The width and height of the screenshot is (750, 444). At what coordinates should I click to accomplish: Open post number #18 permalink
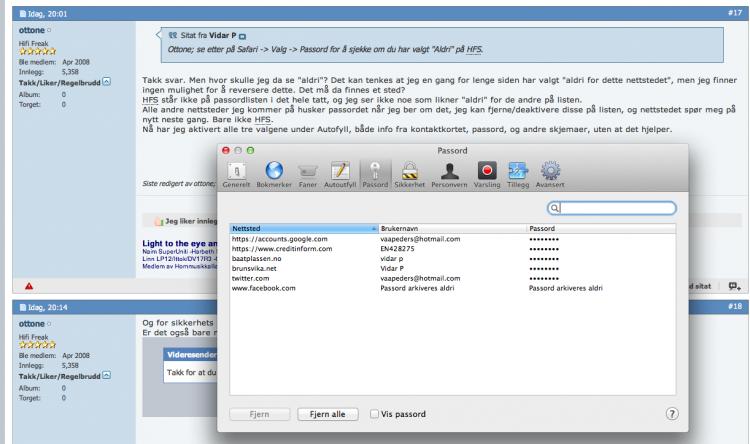735,306
